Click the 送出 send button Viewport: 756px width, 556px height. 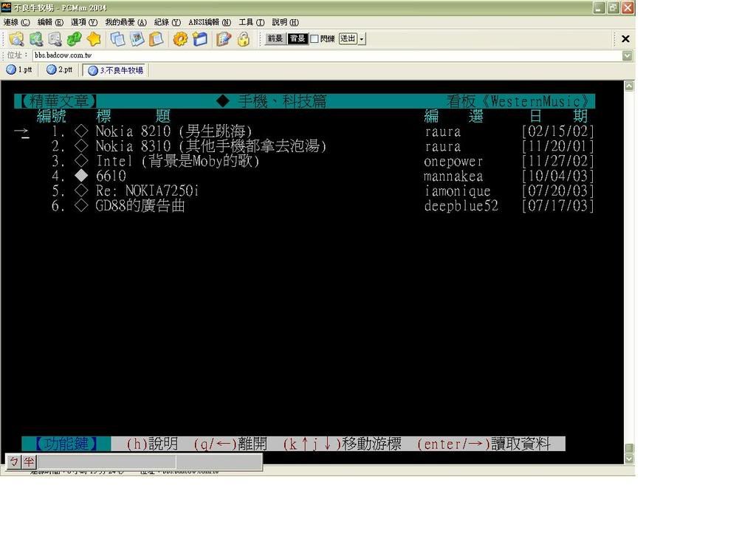348,39
